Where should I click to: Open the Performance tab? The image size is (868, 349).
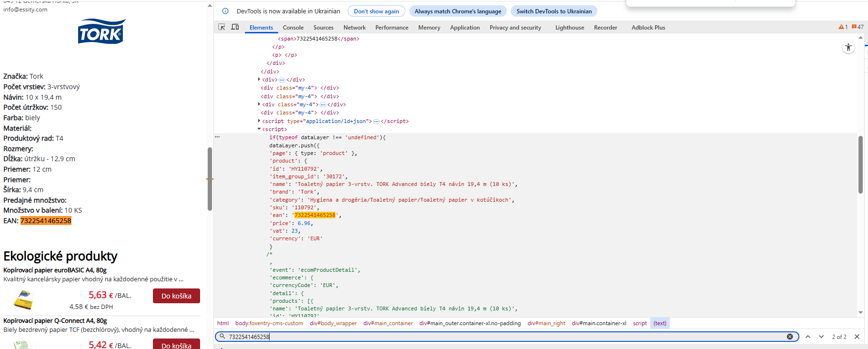[x=392, y=28]
